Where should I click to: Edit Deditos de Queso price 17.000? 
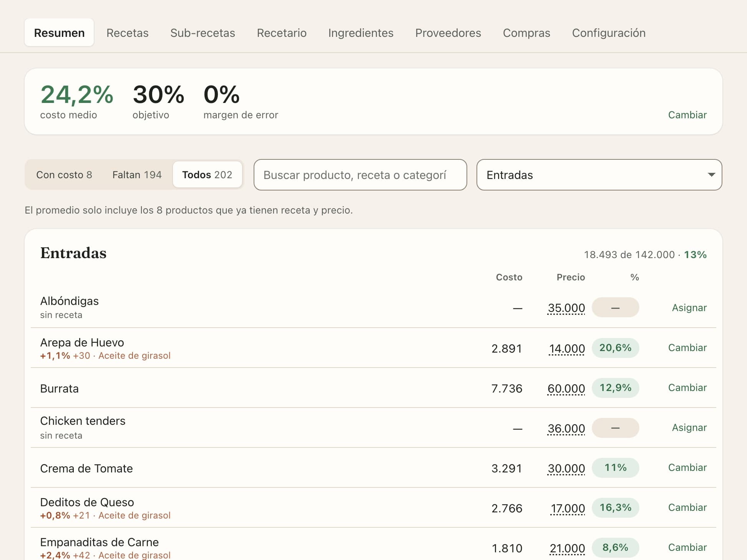[x=568, y=509]
